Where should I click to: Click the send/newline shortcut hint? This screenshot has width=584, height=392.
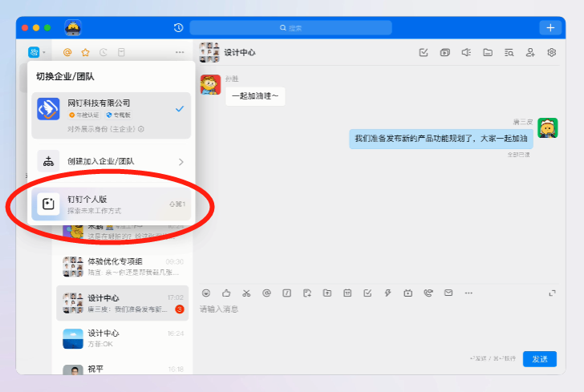coord(493,358)
